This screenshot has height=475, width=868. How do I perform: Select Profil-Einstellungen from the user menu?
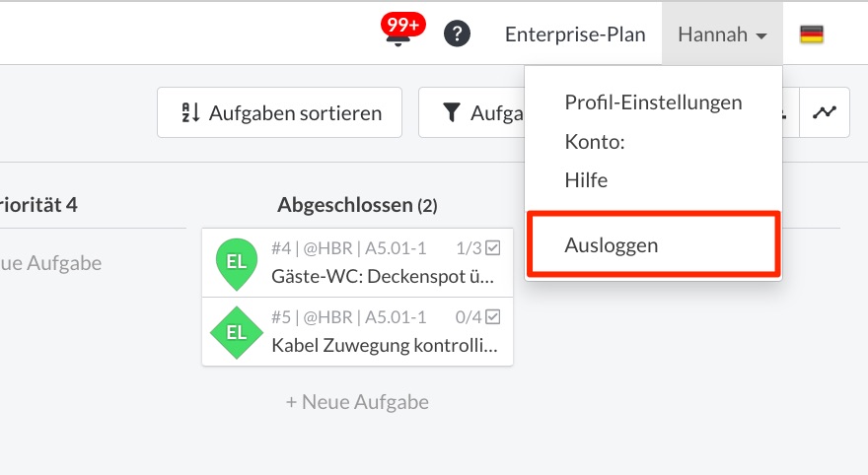[x=653, y=102]
